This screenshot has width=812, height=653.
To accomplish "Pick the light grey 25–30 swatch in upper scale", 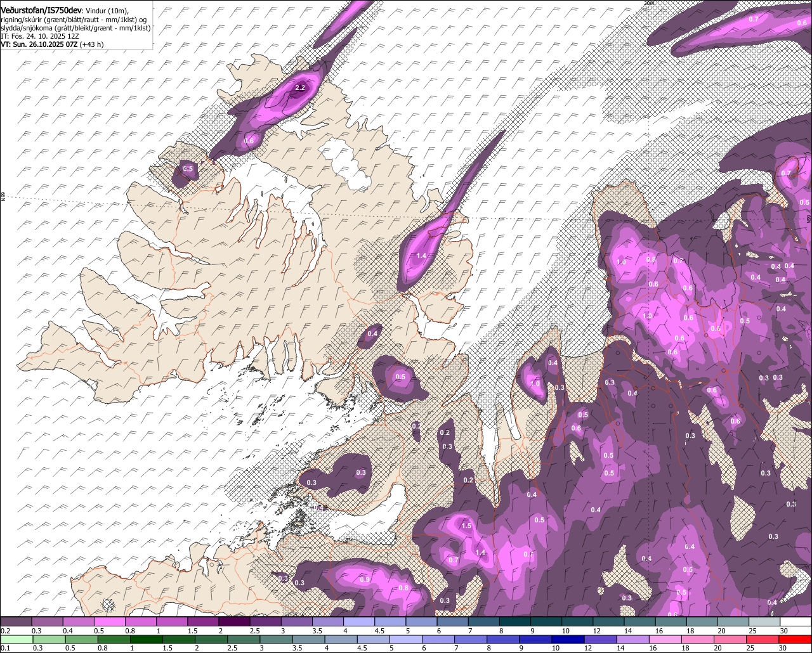I will 764,621.
